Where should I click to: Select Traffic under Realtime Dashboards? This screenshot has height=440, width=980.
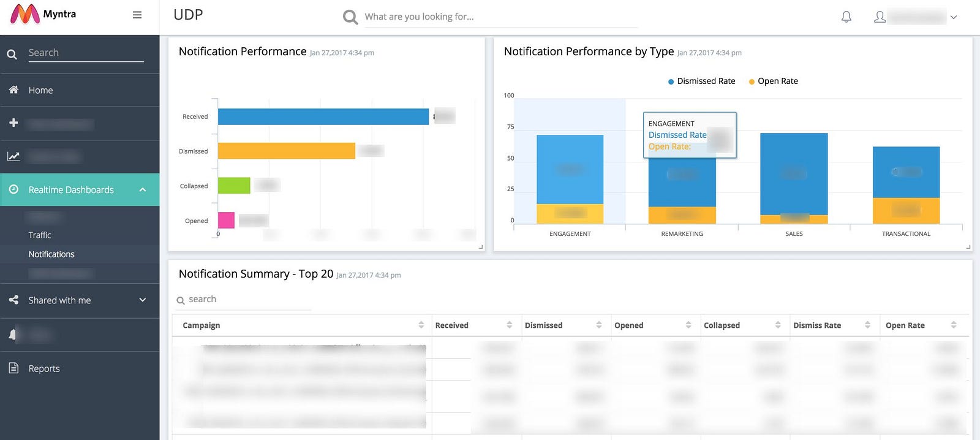pyautogui.click(x=40, y=235)
